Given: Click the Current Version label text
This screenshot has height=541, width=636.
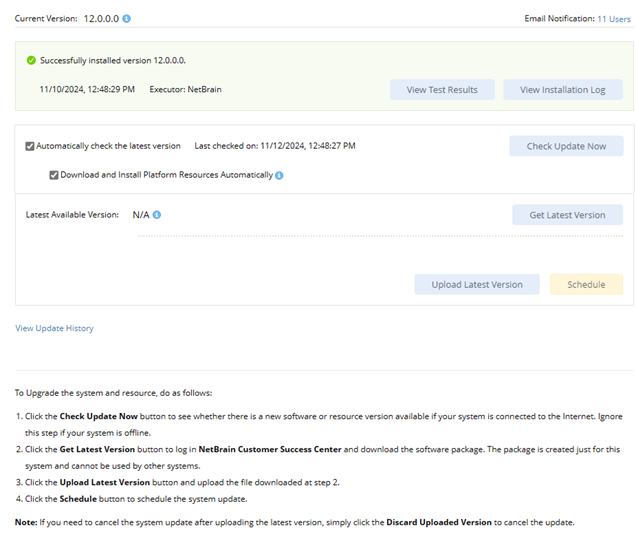Looking at the screenshot, I should click(46, 19).
